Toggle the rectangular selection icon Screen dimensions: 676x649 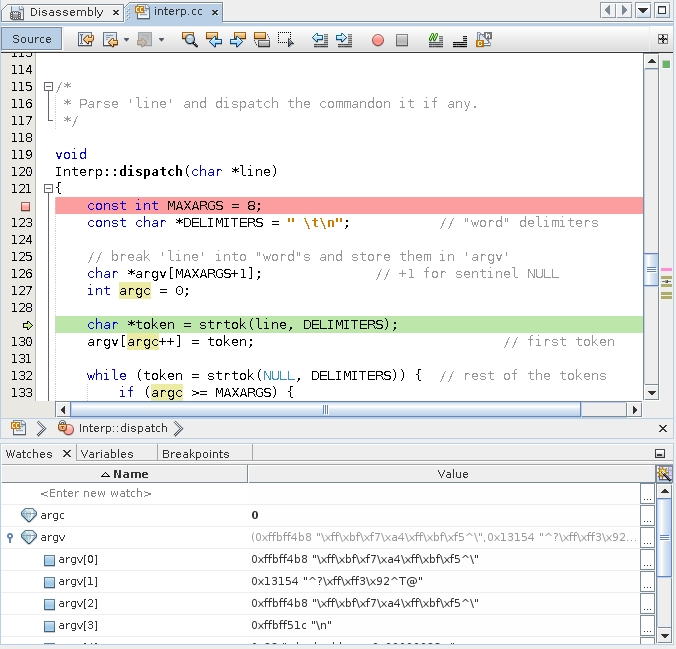click(286, 40)
